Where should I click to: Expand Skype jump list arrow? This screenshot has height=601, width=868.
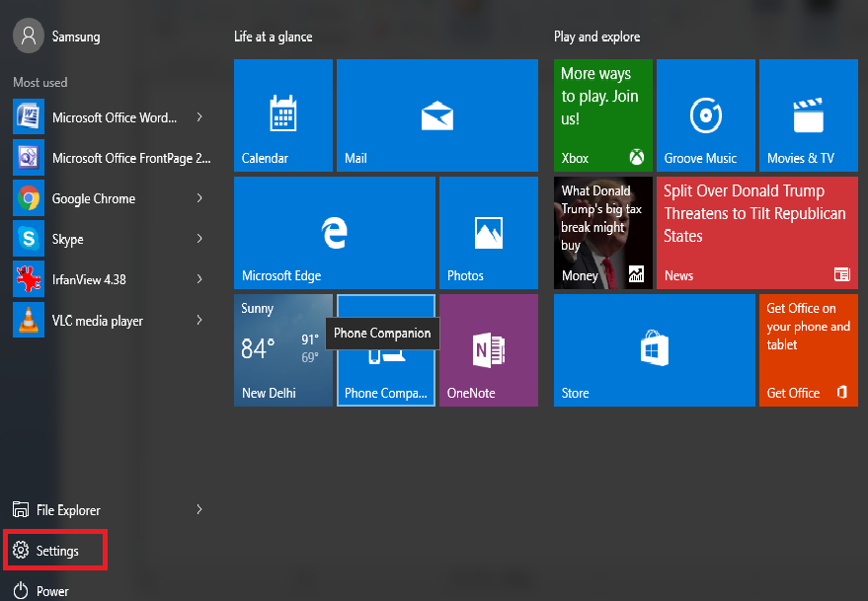click(199, 239)
